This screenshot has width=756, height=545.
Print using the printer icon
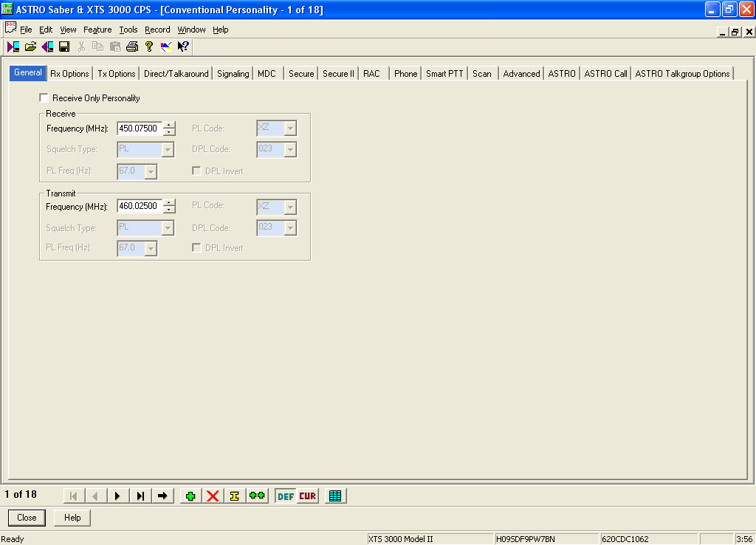tap(132, 47)
